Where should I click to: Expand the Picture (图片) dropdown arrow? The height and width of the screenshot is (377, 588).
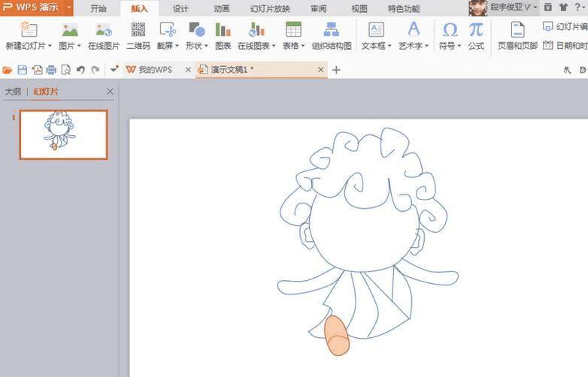coord(79,46)
